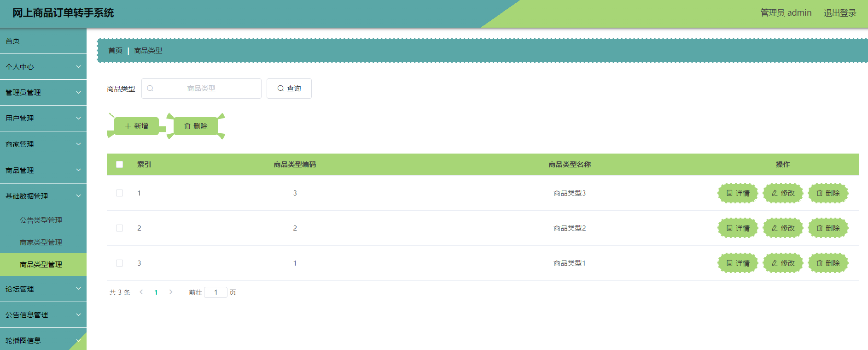Image resolution: width=868 pixels, height=350 pixels.
Task: Click 退出登录 to log out
Action: click(840, 13)
